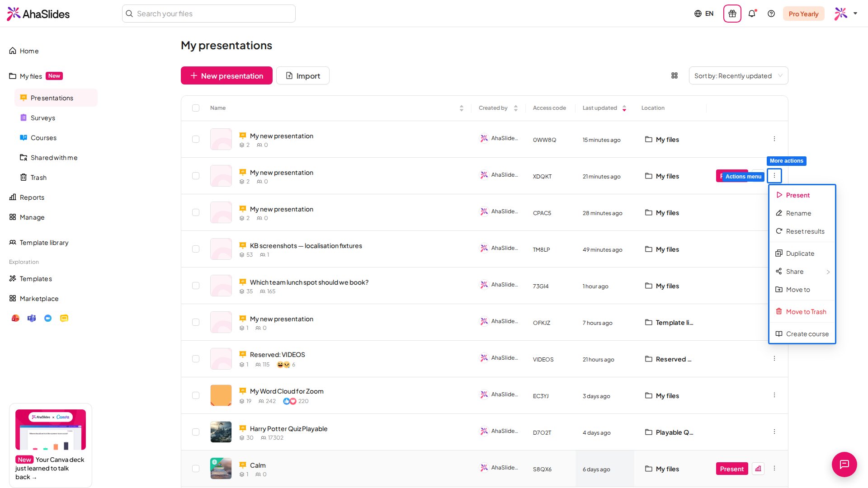Open the Templates item under Exploration
The height and width of the screenshot is (488, 868).
(x=31, y=278)
